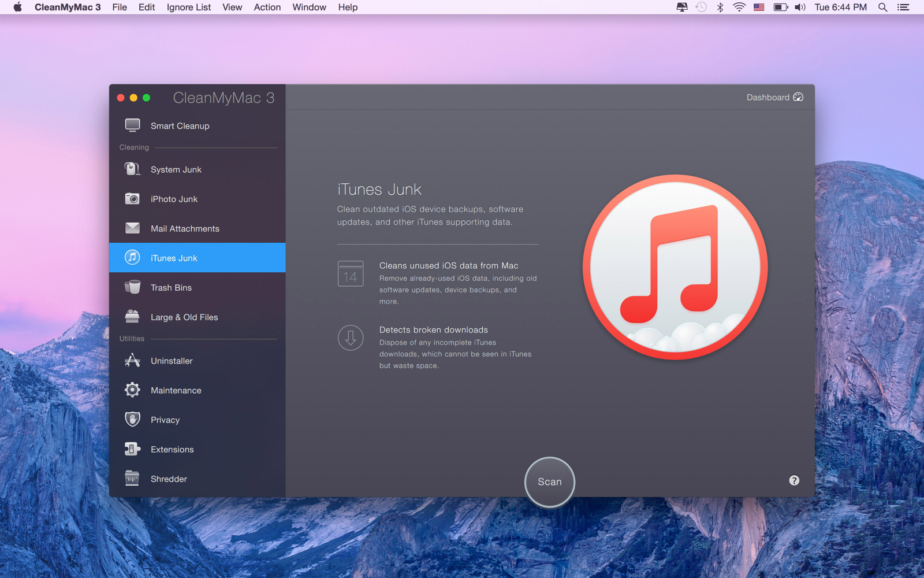Open the Action menu
This screenshot has height=578, width=924.
pos(267,7)
